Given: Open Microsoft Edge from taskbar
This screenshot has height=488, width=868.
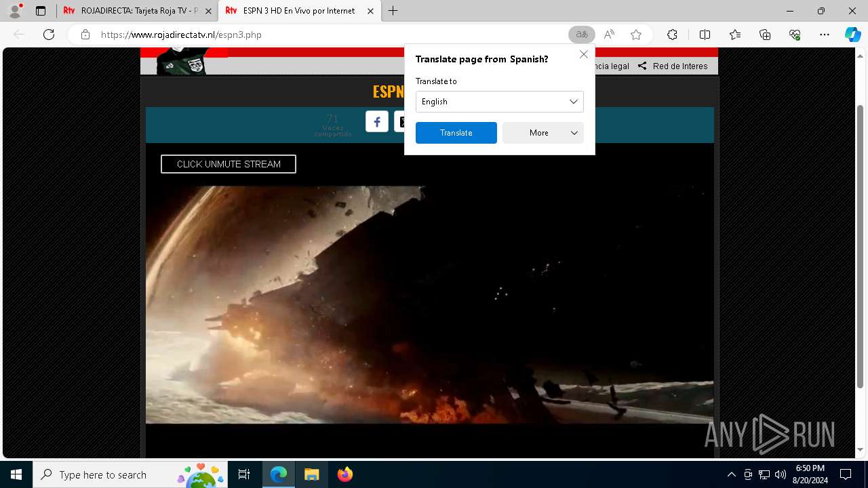Looking at the screenshot, I should (279, 474).
